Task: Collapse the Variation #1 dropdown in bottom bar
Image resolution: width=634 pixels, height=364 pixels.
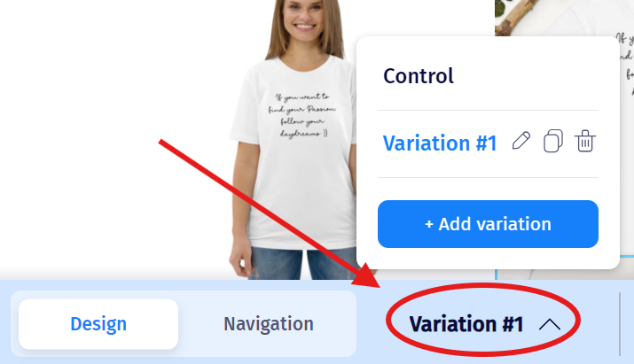Action: [484, 324]
